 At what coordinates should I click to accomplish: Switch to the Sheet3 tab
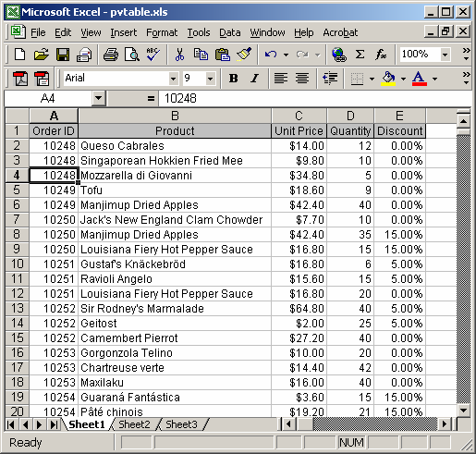(181, 424)
